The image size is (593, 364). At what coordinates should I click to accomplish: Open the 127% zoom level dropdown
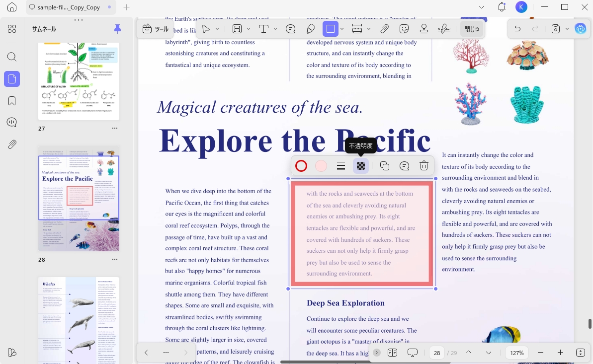pyautogui.click(x=516, y=353)
